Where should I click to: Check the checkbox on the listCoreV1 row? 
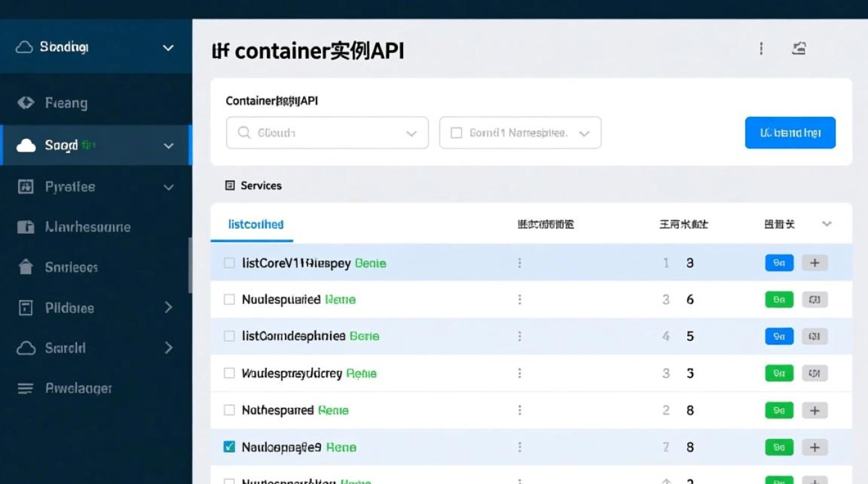point(229,263)
